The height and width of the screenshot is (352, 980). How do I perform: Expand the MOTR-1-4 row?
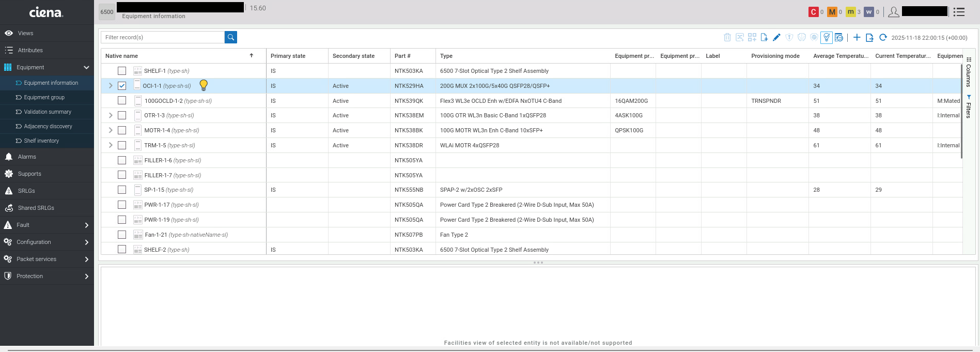(x=111, y=130)
